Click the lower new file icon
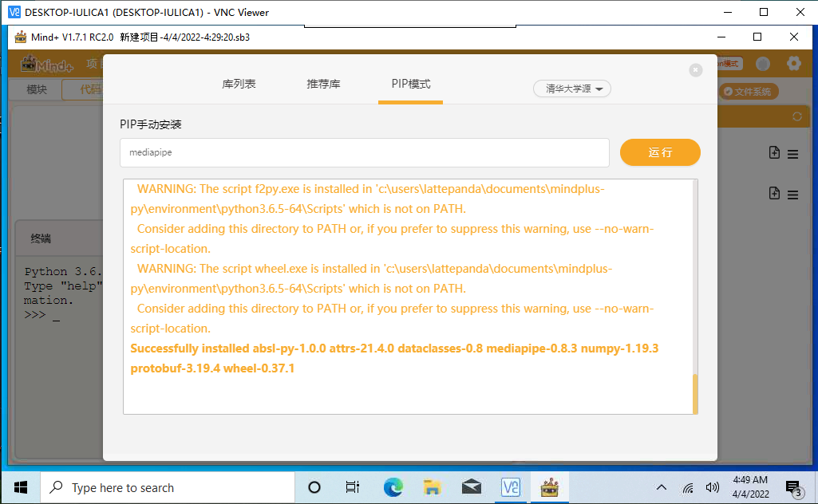 tap(774, 193)
